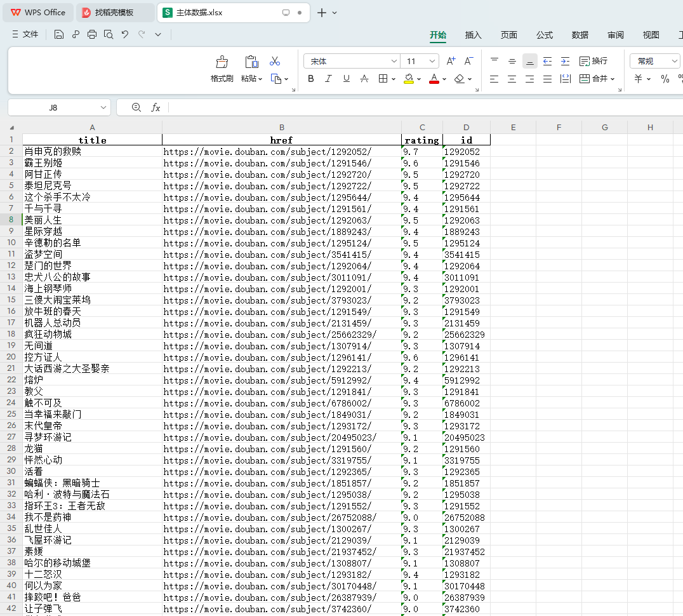Align cell text left

(x=494, y=79)
